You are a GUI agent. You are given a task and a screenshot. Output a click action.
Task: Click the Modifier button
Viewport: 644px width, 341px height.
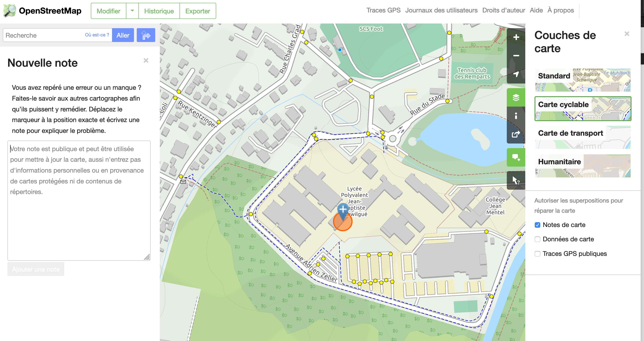(108, 11)
